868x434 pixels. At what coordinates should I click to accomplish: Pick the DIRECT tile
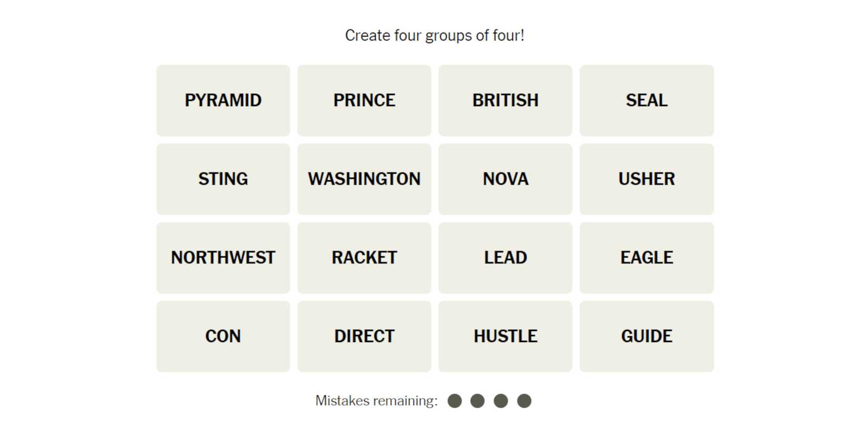click(x=364, y=336)
